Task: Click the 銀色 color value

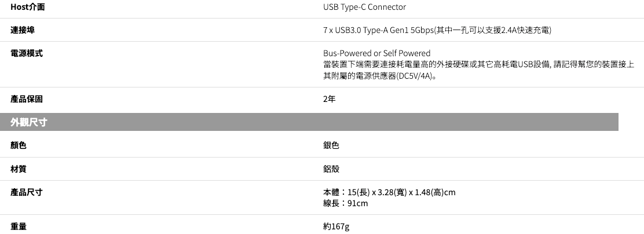Action: (331, 145)
